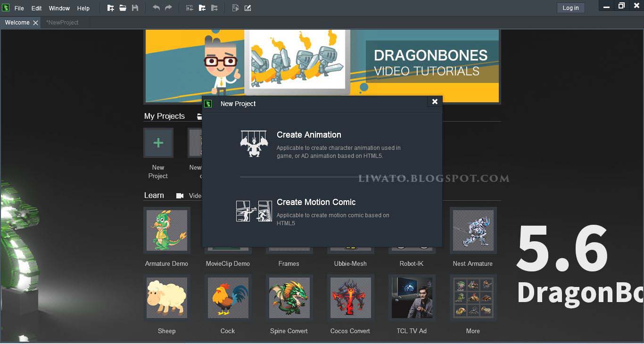
Task: Click the Log in button
Action: click(570, 8)
